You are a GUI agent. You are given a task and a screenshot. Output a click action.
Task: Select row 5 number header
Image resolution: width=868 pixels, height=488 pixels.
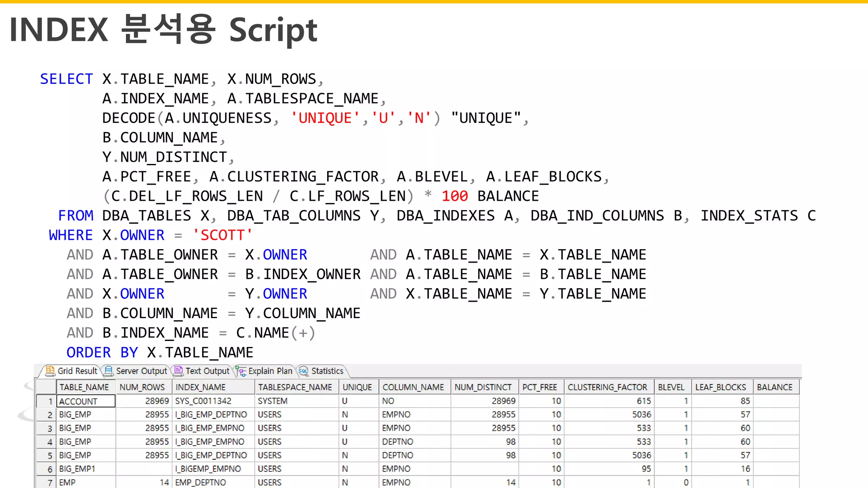(46, 455)
